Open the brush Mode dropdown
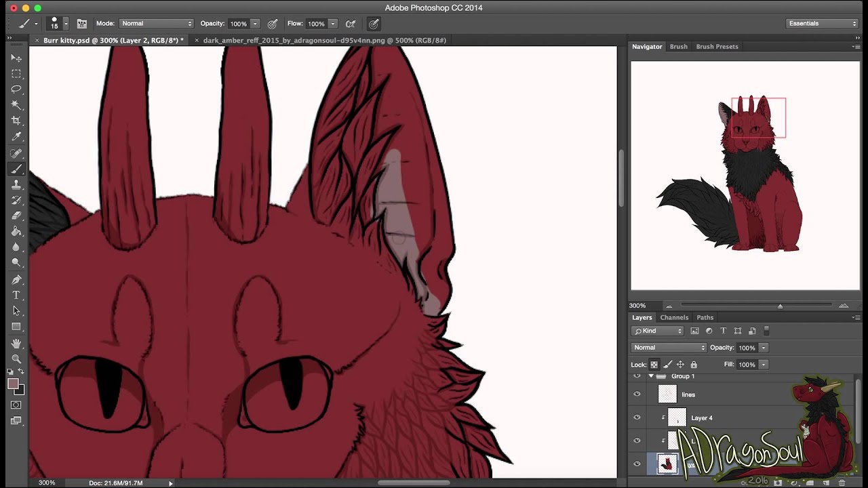The width and height of the screenshot is (868, 488). click(x=156, y=24)
